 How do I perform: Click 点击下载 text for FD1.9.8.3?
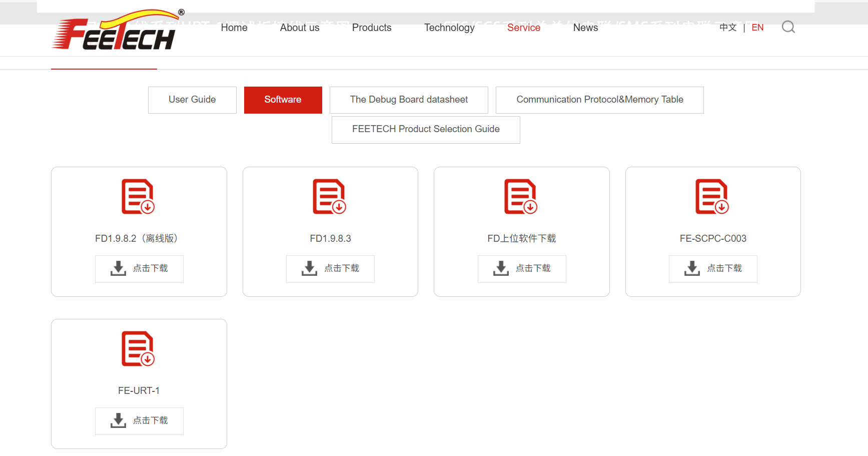coord(342,268)
